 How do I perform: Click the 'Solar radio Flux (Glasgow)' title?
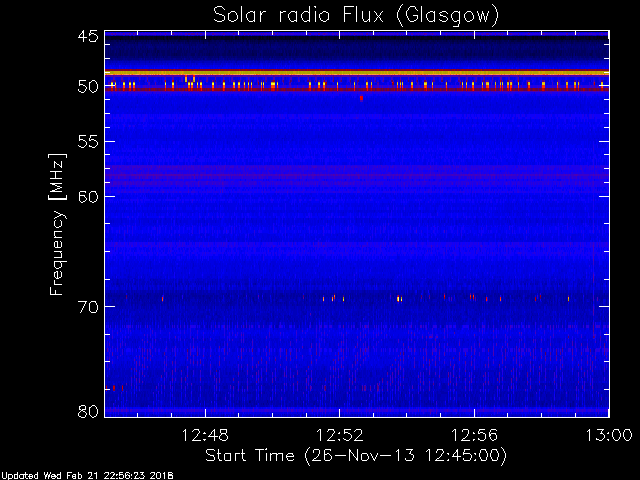point(356,16)
